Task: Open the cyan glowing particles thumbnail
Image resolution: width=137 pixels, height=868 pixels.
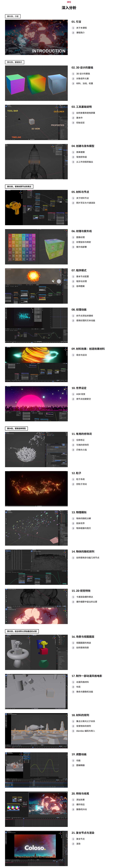Action: click(x=36, y=325)
